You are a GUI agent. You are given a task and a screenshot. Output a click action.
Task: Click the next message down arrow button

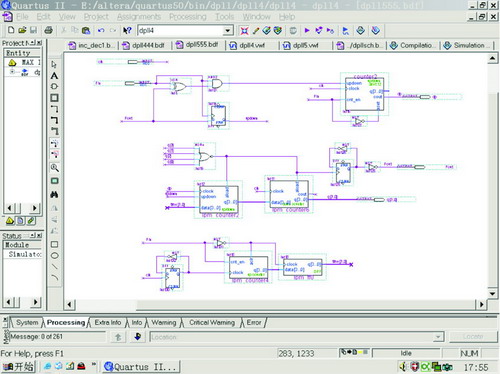[138, 337]
